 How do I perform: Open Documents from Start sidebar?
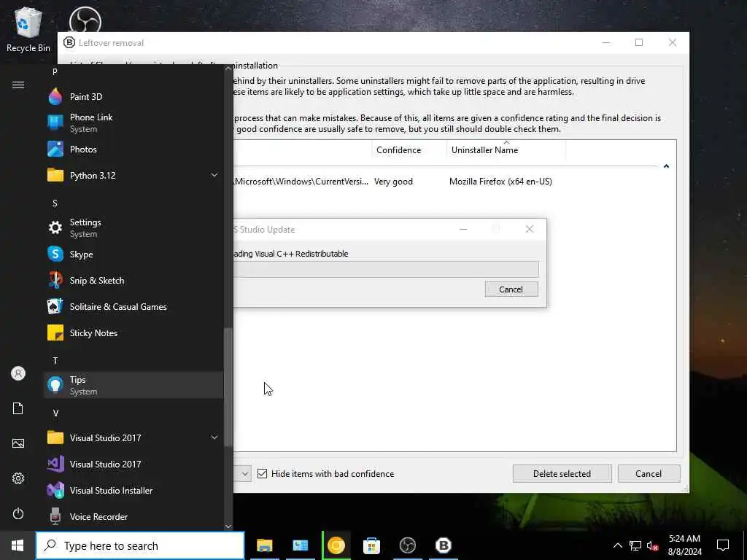[x=18, y=408]
